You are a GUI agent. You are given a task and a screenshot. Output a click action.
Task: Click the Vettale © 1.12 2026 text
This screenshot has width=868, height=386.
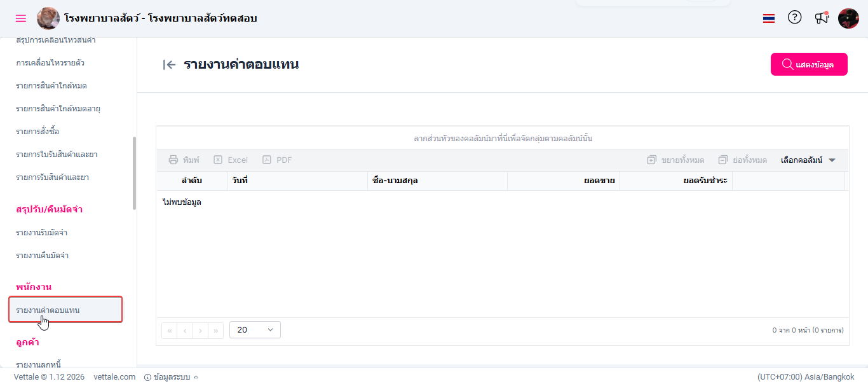click(x=49, y=377)
